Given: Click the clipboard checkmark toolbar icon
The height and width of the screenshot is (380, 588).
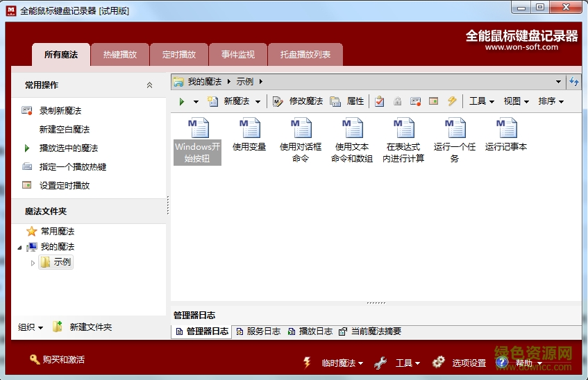Looking at the screenshot, I should (x=379, y=101).
